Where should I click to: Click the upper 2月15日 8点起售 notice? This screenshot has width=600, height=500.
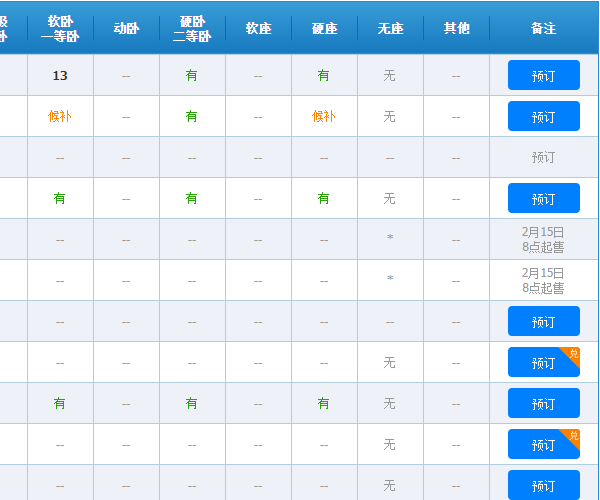click(x=543, y=239)
